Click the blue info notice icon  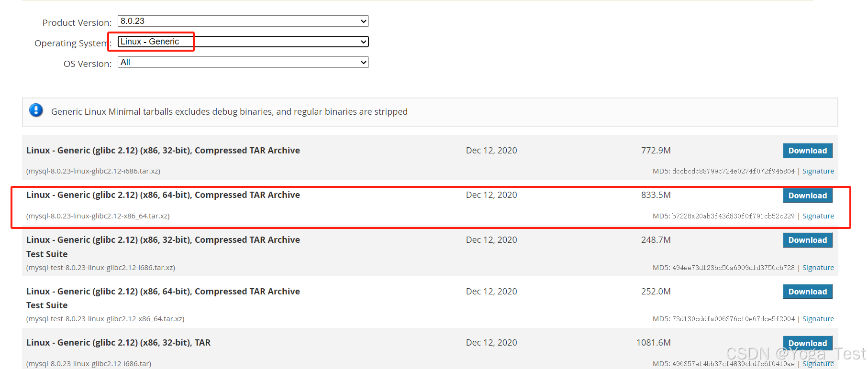click(x=36, y=110)
